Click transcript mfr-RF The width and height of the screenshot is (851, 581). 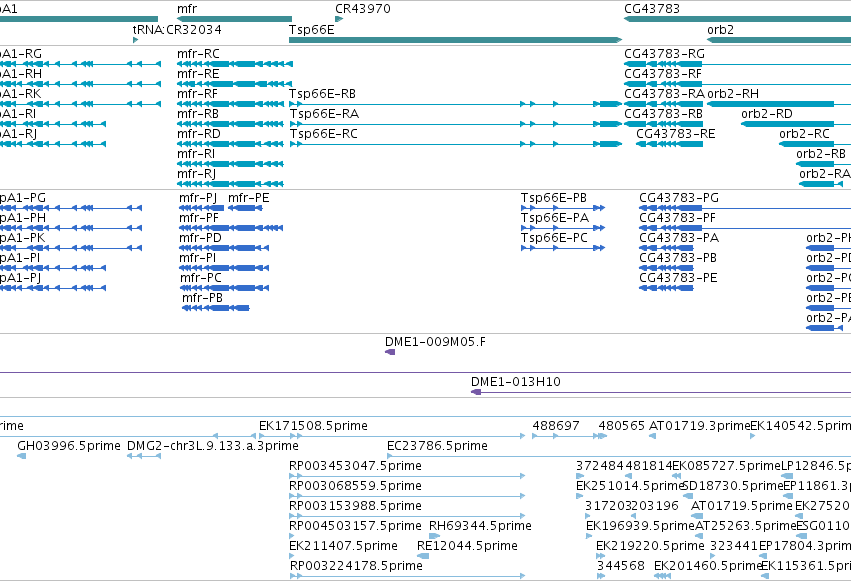coord(230,104)
